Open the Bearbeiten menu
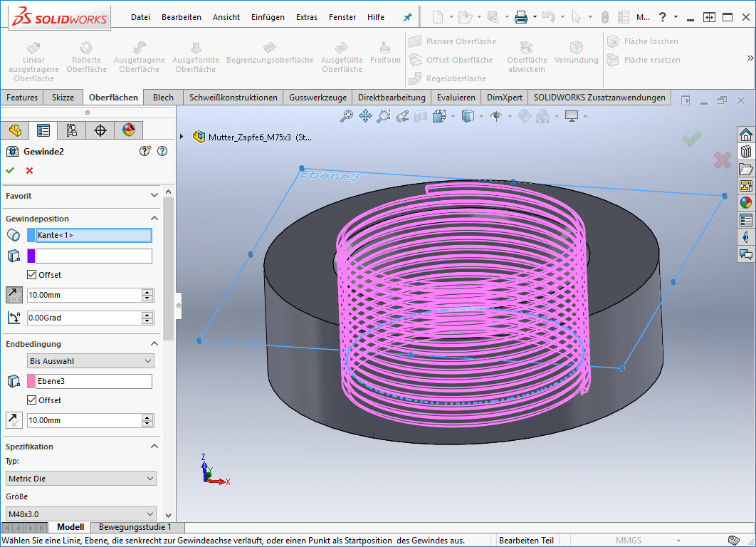756x547 pixels. tap(182, 17)
